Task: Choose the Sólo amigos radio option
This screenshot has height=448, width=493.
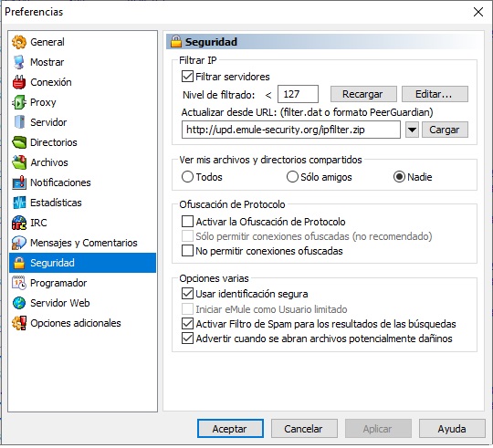Action: (x=292, y=177)
